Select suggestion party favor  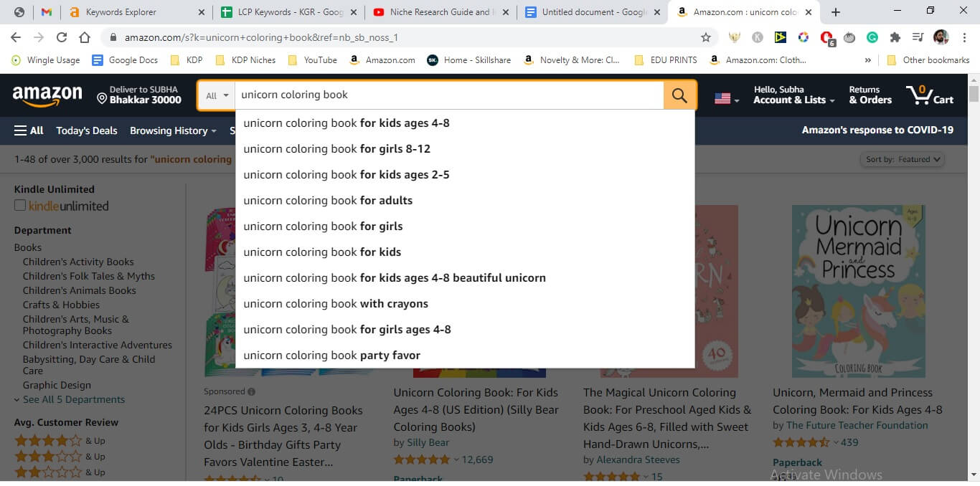(465, 356)
